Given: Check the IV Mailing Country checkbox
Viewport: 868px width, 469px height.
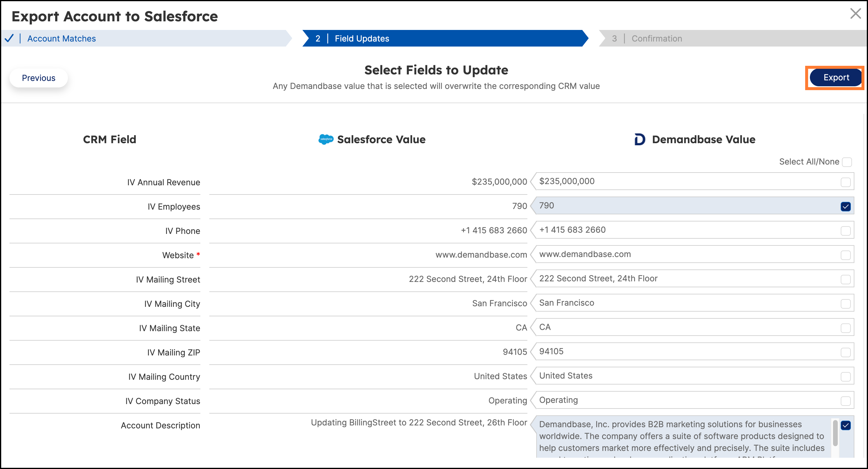Looking at the screenshot, I should tap(846, 377).
